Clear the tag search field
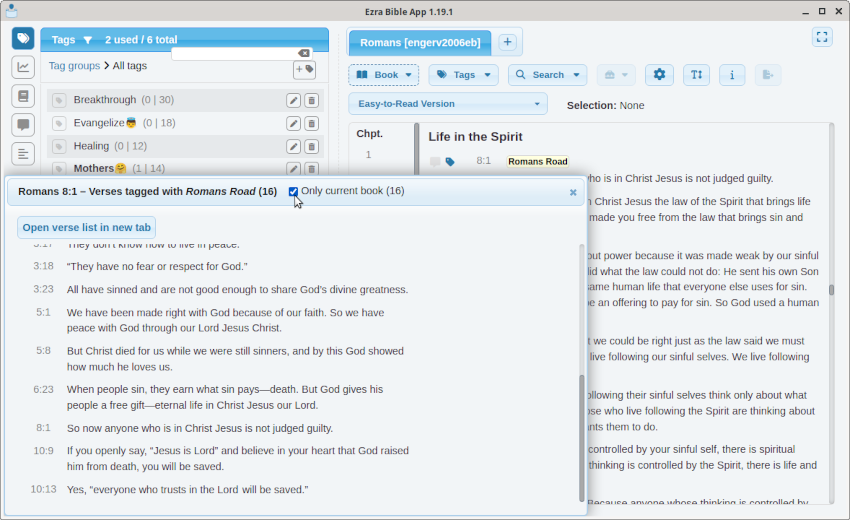 pyautogui.click(x=304, y=53)
